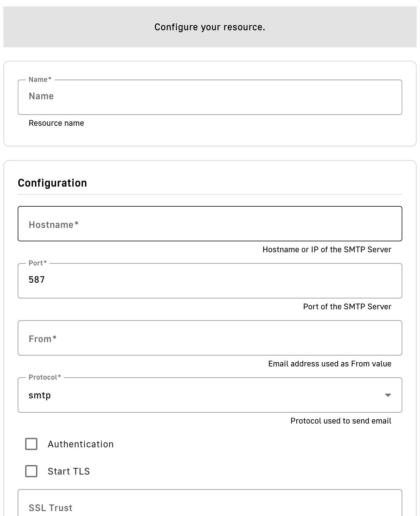
Task: Tick the Start TLS checkbox
Action: click(x=31, y=471)
